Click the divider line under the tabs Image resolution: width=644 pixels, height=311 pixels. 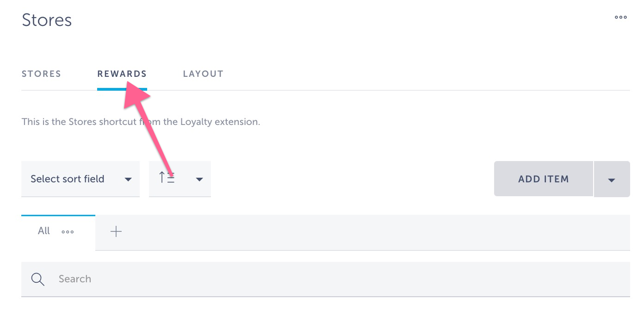[x=370, y=90]
